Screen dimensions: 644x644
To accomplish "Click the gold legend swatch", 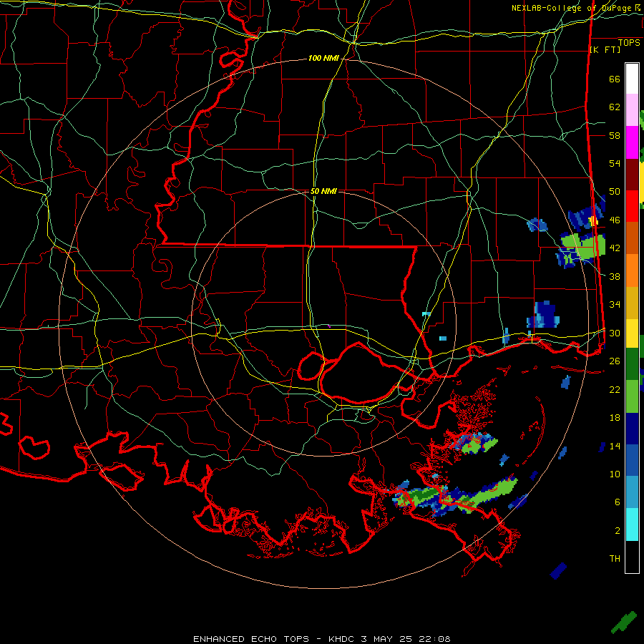I will coord(632,303).
